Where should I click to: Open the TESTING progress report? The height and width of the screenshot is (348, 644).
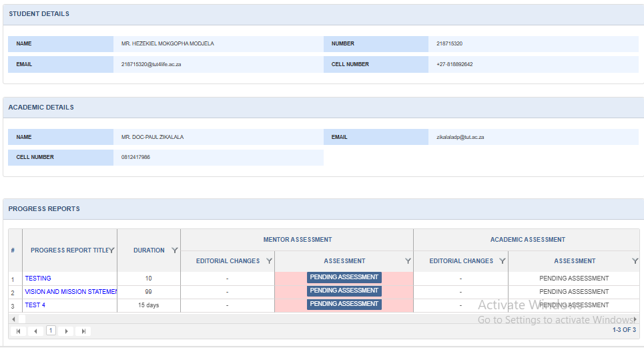38,278
